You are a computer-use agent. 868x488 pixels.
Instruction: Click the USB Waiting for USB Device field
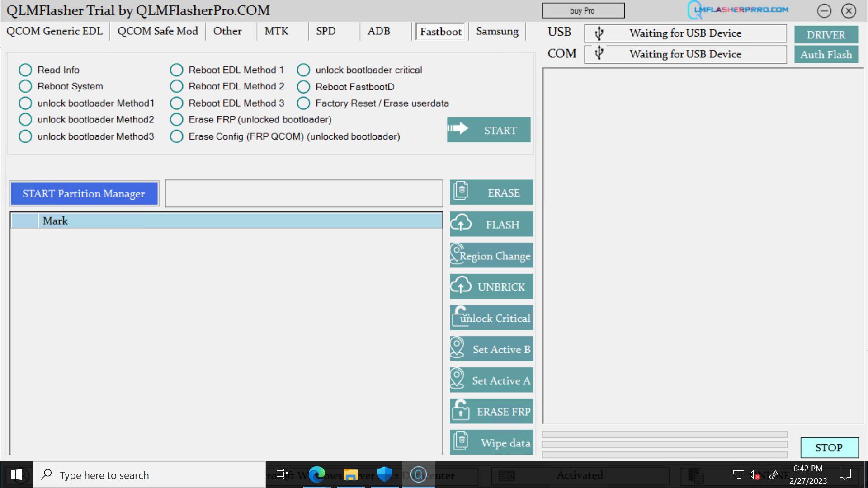685,33
